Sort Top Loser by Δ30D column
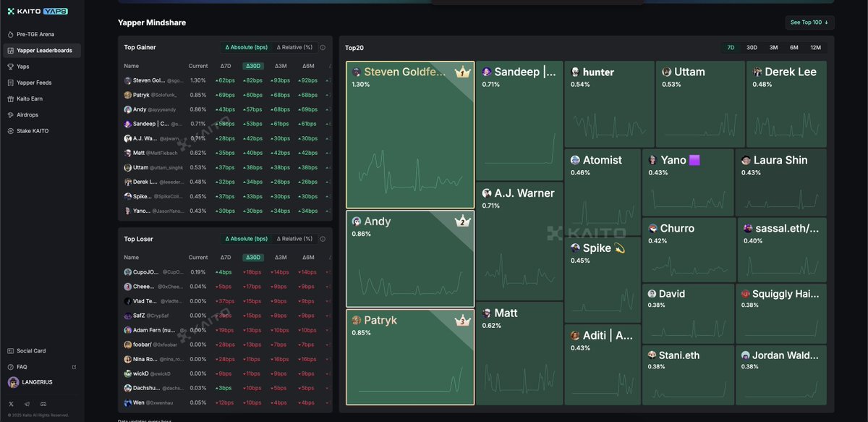Viewport: 868px width, 422px height. tap(253, 257)
